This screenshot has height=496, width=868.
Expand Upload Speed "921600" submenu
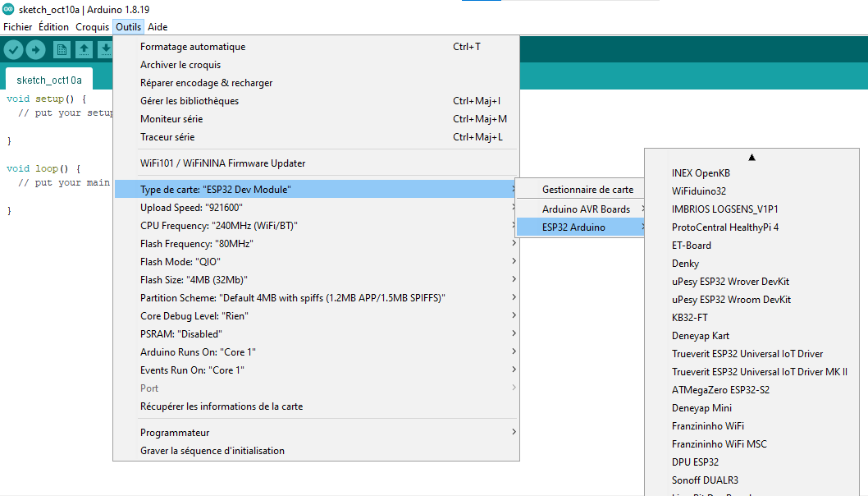coord(316,207)
